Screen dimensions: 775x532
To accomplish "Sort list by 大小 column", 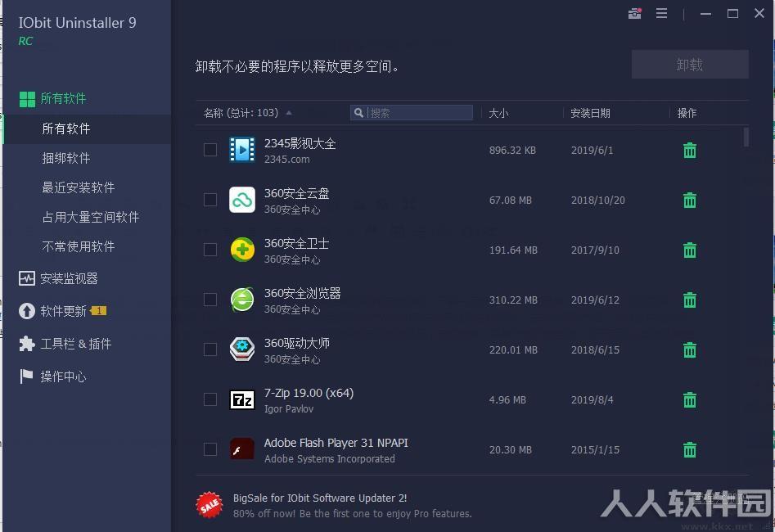I will [x=498, y=113].
